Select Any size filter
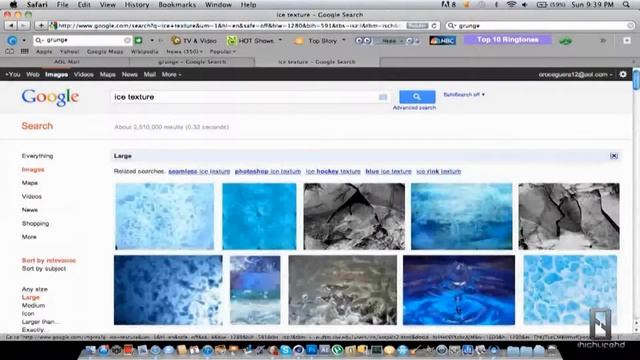Viewport: 640px width, 360px height. pyautogui.click(x=35, y=289)
